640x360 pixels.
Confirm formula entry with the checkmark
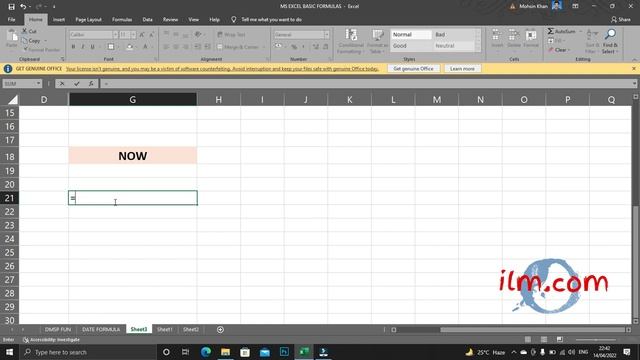pyautogui.click(x=76, y=84)
